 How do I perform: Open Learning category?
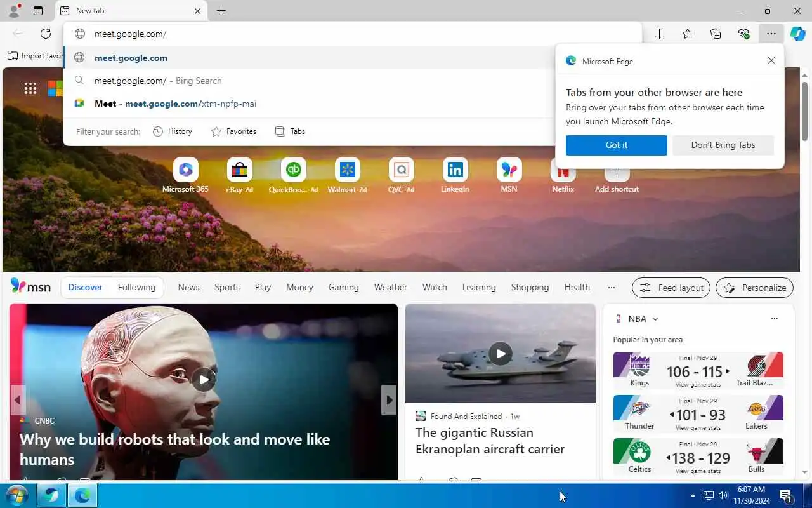tap(479, 287)
